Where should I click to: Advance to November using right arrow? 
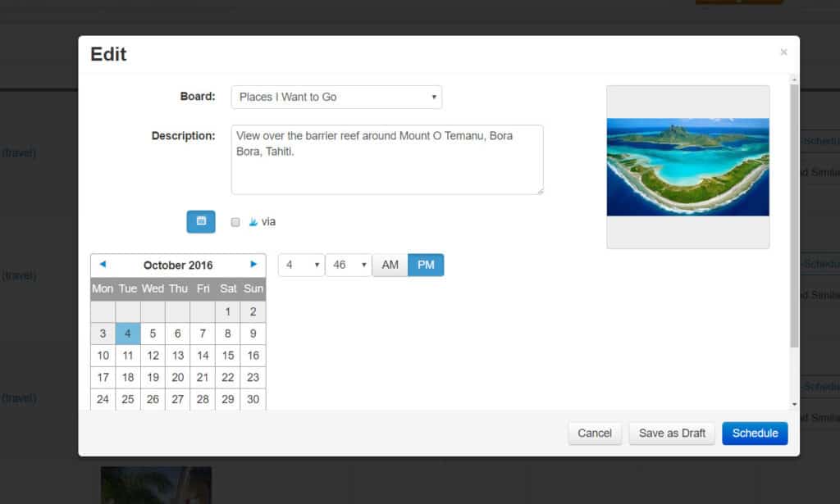(254, 265)
